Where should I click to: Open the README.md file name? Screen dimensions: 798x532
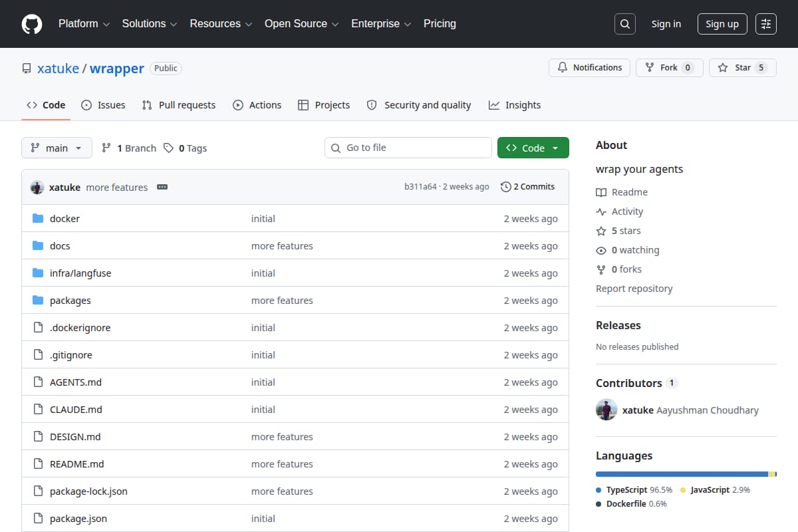point(77,464)
